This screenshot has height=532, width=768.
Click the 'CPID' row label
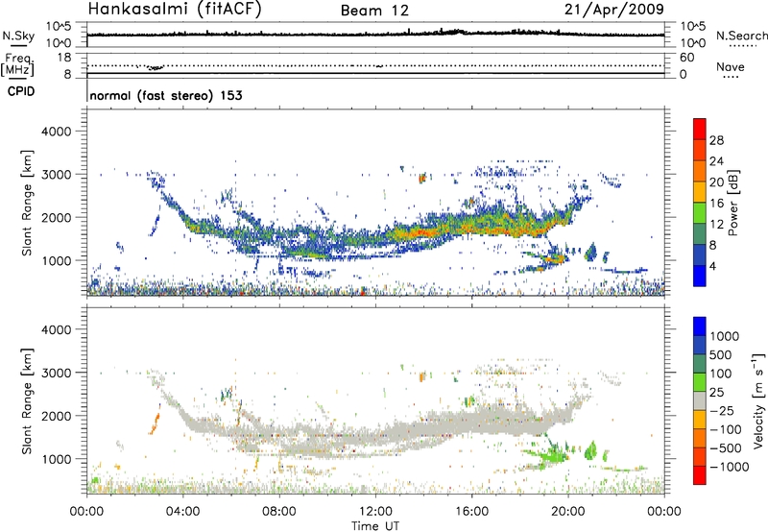point(21,91)
